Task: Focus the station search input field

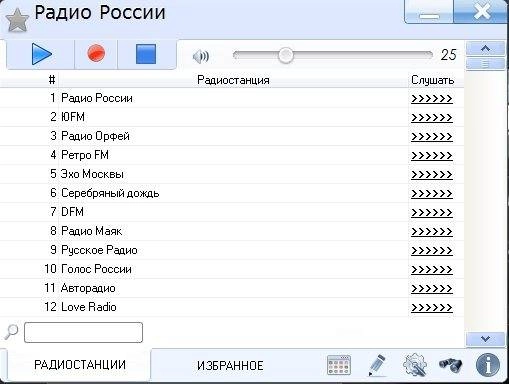Action: click(x=83, y=332)
